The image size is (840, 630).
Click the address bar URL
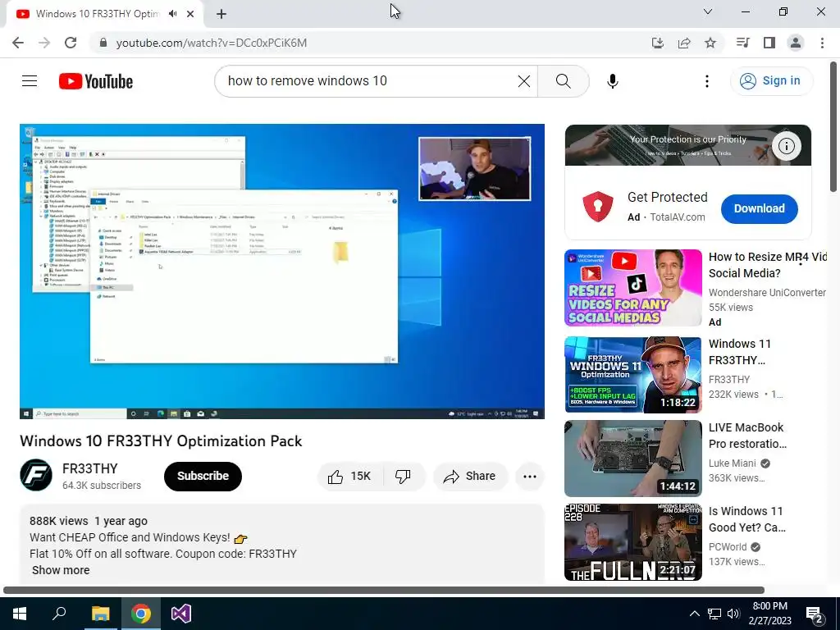click(x=212, y=43)
